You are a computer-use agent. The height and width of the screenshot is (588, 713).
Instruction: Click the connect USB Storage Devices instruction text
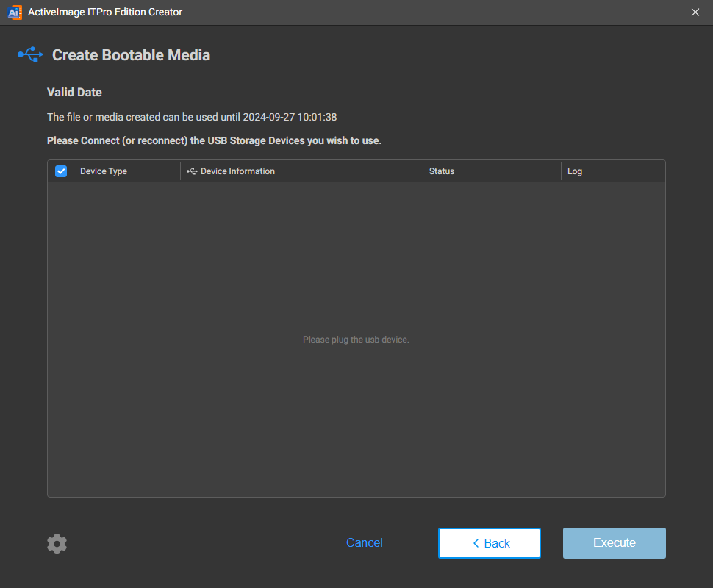pyautogui.click(x=214, y=140)
